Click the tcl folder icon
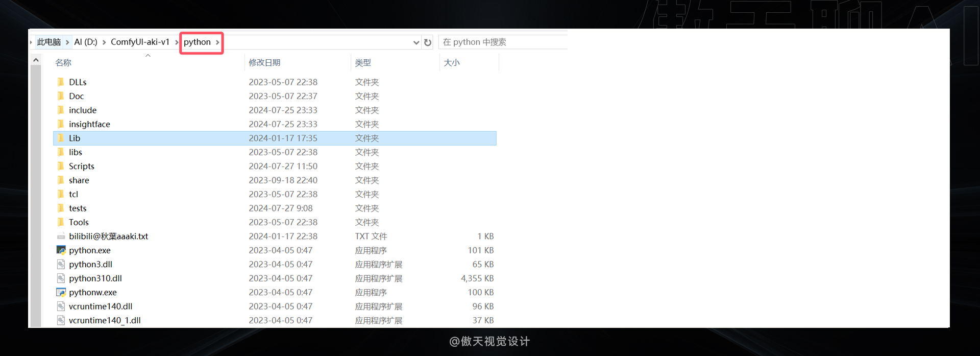980x356 pixels. pos(61,194)
